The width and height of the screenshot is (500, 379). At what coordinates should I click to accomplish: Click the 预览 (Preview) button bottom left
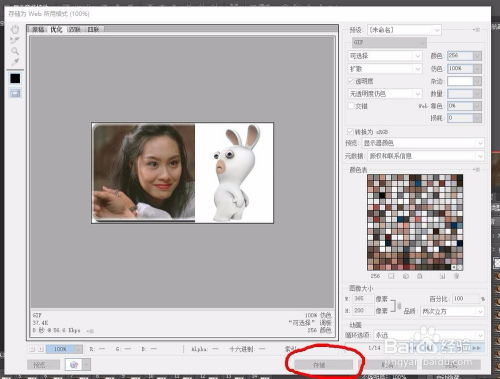pyautogui.click(x=43, y=365)
